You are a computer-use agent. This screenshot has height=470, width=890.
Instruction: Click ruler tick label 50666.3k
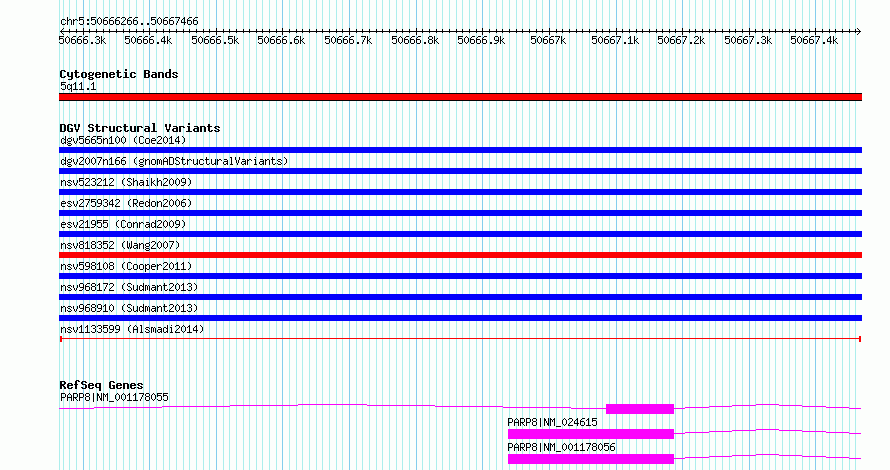click(x=82, y=40)
